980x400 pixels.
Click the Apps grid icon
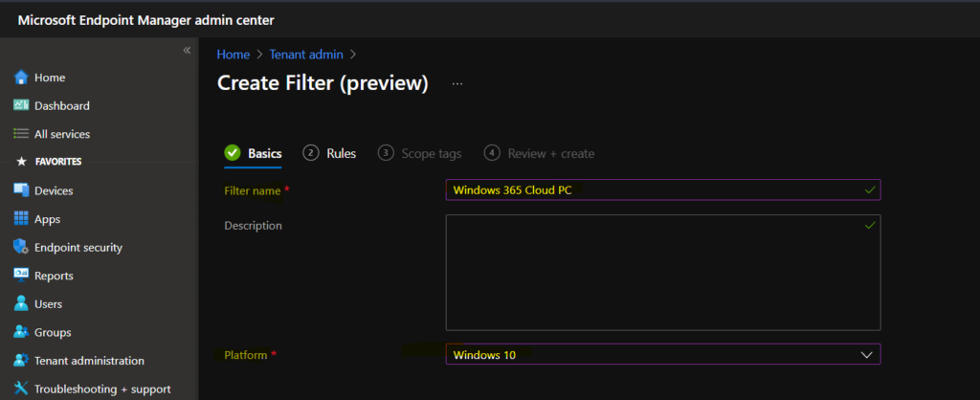click(21, 219)
